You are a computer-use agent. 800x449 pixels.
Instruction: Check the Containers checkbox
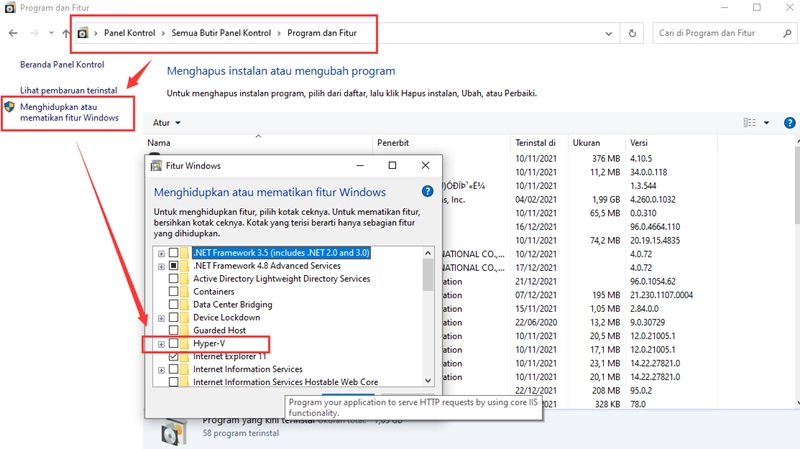(x=173, y=291)
